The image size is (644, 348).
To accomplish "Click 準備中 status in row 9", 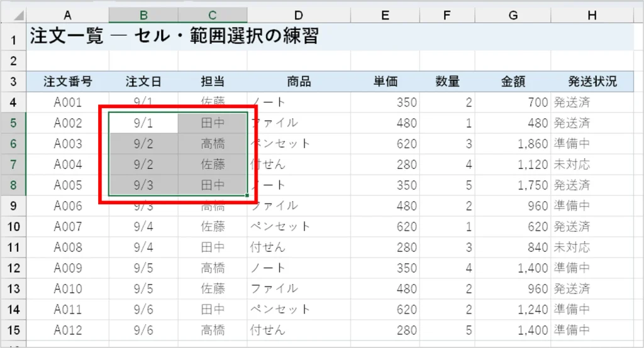I will 592,205.
